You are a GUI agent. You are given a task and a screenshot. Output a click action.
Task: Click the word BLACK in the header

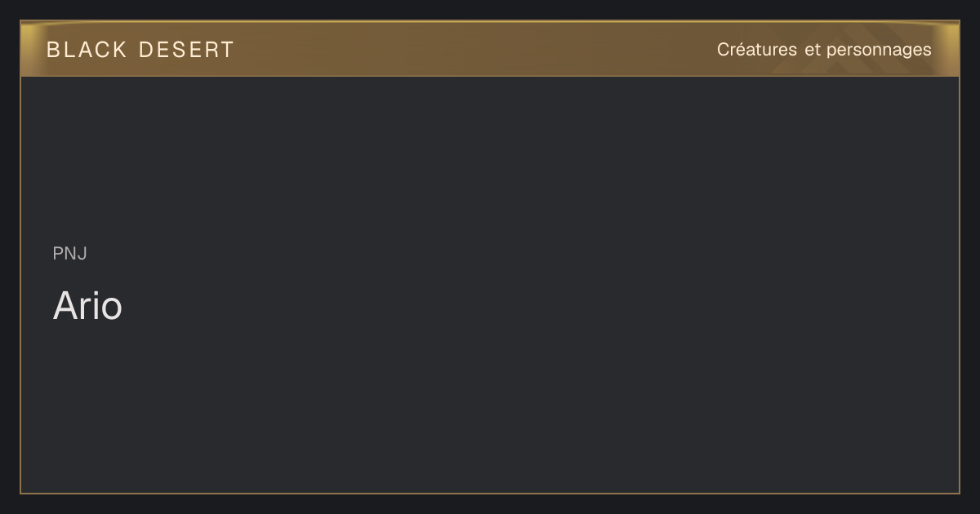tap(87, 50)
